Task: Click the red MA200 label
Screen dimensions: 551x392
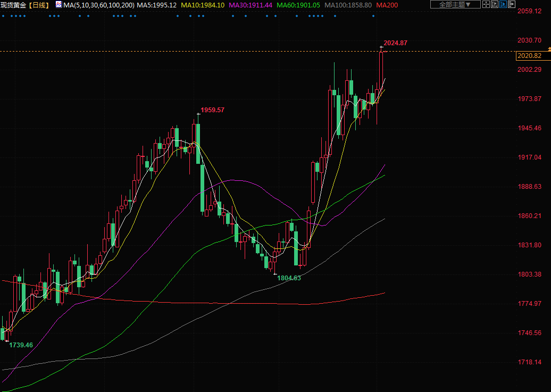Action: 388,5
